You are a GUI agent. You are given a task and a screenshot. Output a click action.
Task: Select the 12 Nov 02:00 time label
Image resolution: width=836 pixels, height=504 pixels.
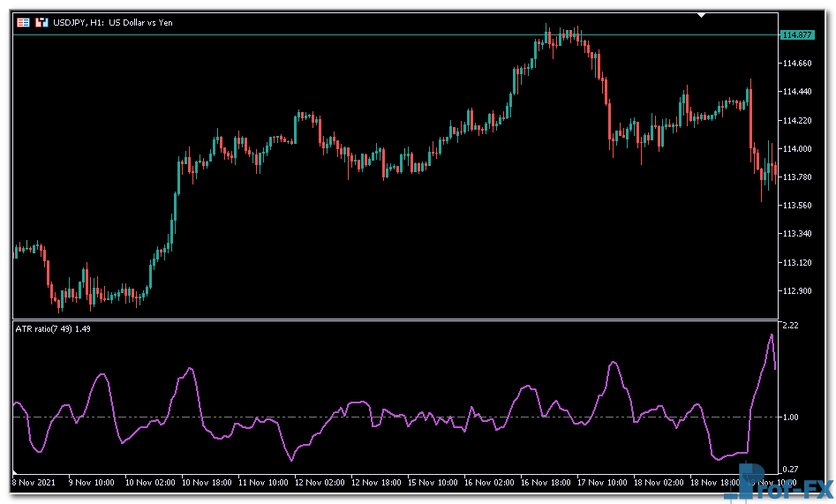[x=320, y=483]
